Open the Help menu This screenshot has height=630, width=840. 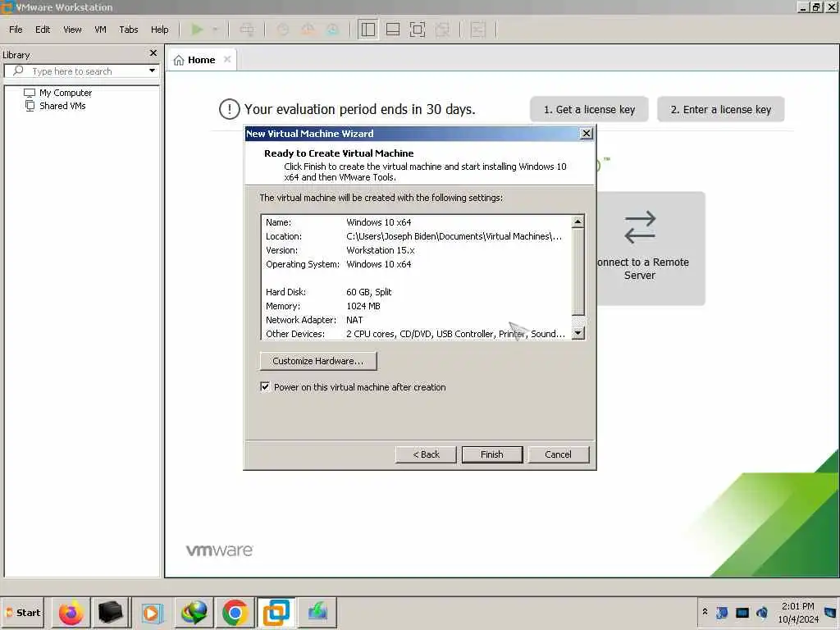point(160,30)
